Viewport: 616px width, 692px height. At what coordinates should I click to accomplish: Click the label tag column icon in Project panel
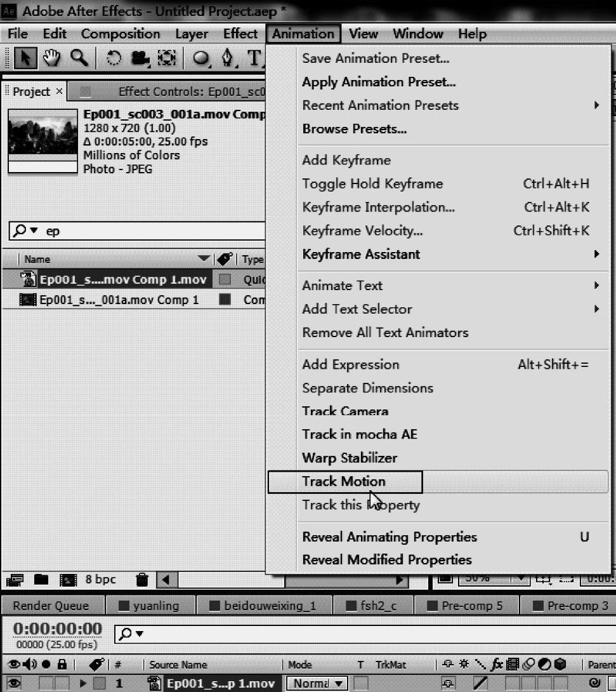pos(225,259)
